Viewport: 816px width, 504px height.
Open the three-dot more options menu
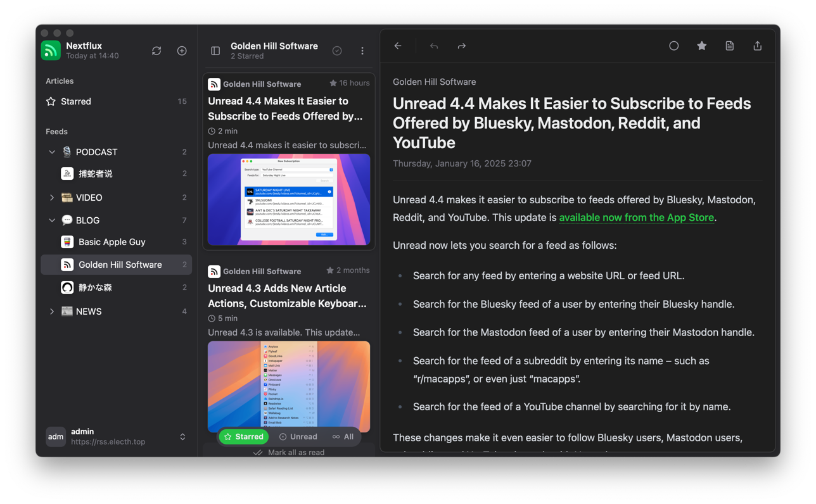(x=362, y=51)
